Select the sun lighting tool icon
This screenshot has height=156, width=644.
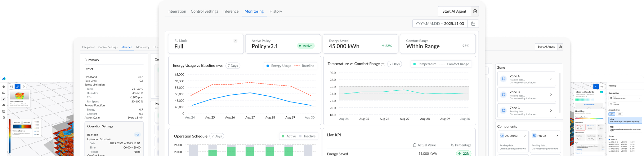click(x=12, y=87)
